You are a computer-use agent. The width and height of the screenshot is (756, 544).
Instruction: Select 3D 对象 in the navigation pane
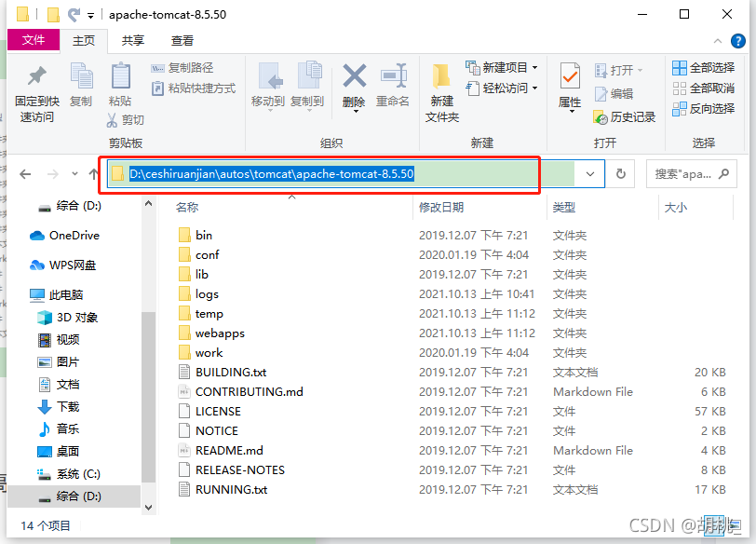coord(67,318)
